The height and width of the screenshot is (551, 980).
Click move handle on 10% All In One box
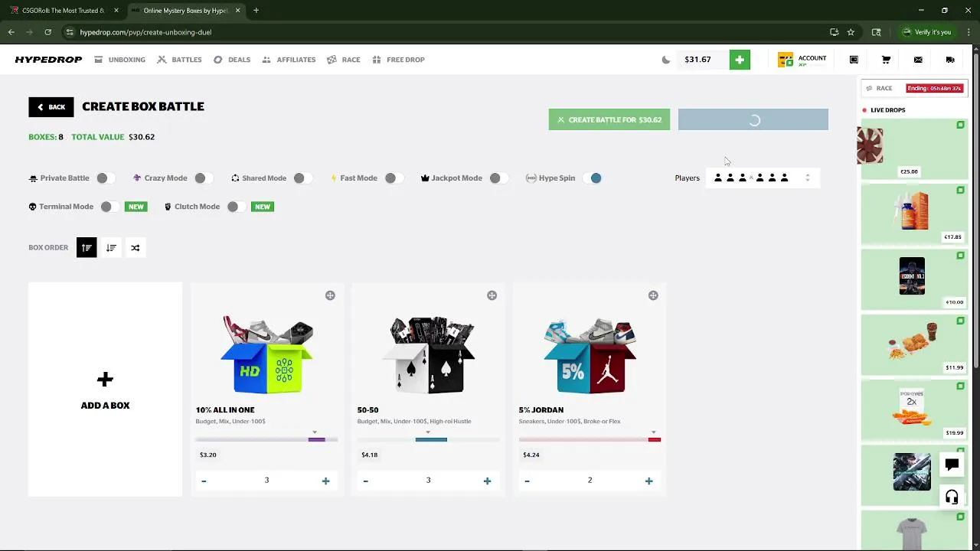(x=330, y=295)
